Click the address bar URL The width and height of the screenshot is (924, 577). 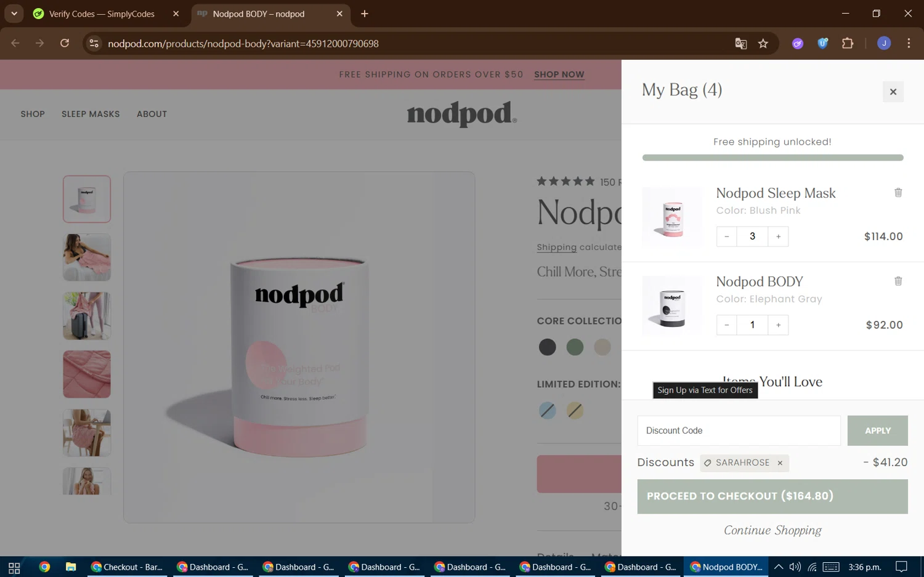point(243,44)
